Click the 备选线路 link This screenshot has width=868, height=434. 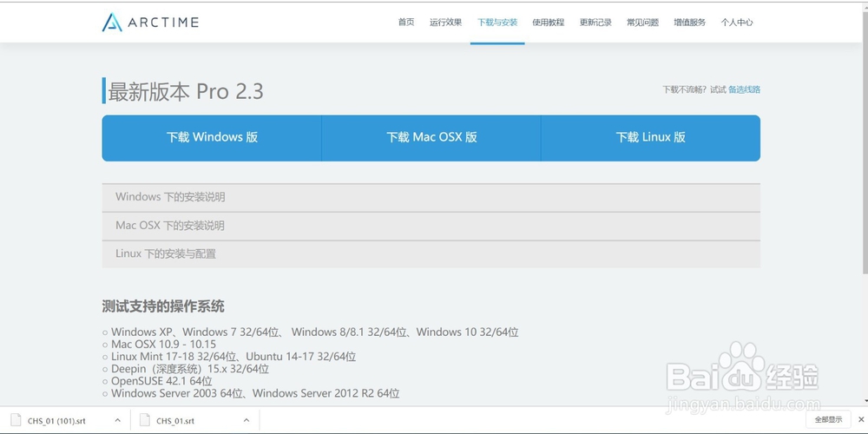[744, 89]
